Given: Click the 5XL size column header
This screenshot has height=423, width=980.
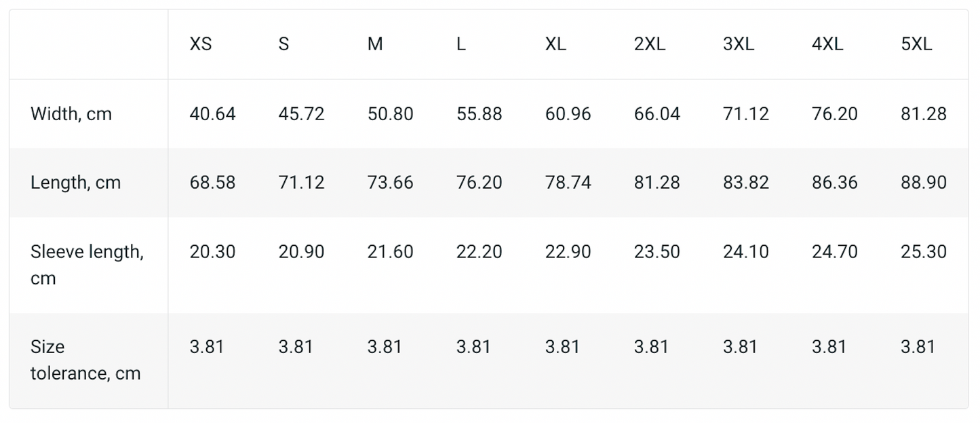Looking at the screenshot, I should pyautogui.click(x=916, y=44).
